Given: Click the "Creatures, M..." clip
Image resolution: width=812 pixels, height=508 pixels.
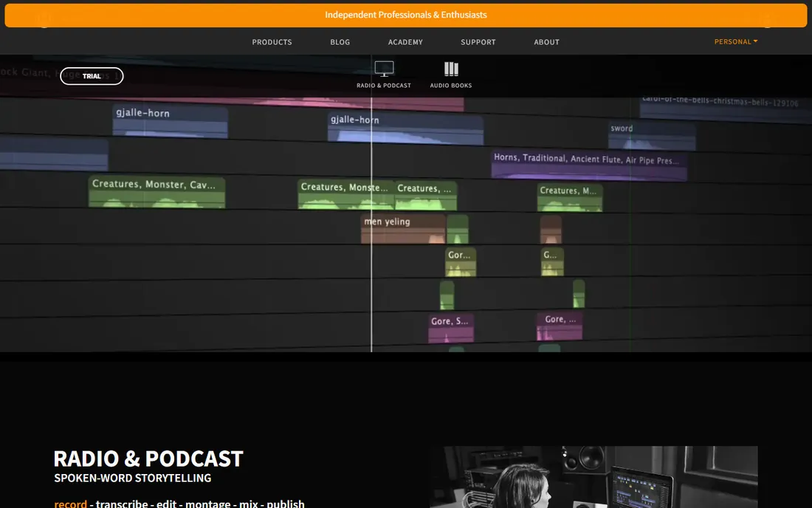Looking at the screenshot, I should click(570, 197).
